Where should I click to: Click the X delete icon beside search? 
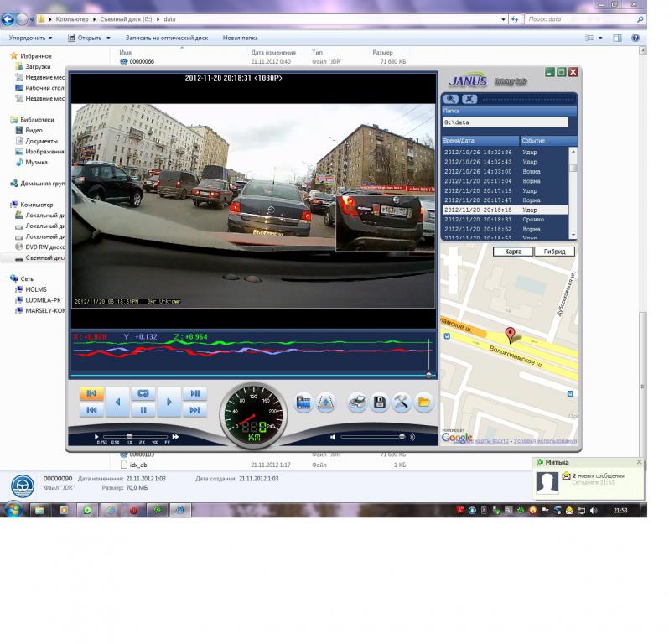pyautogui.click(x=469, y=100)
